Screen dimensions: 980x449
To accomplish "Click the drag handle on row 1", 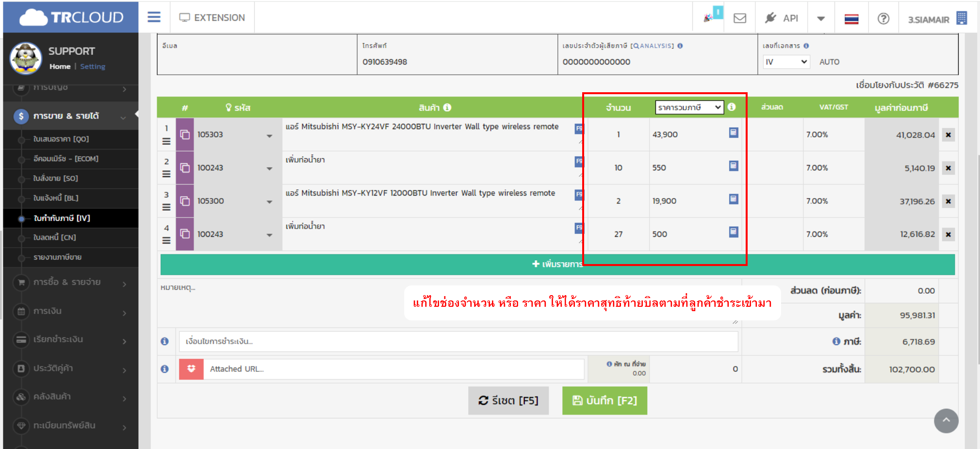I will [x=166, y=141].
